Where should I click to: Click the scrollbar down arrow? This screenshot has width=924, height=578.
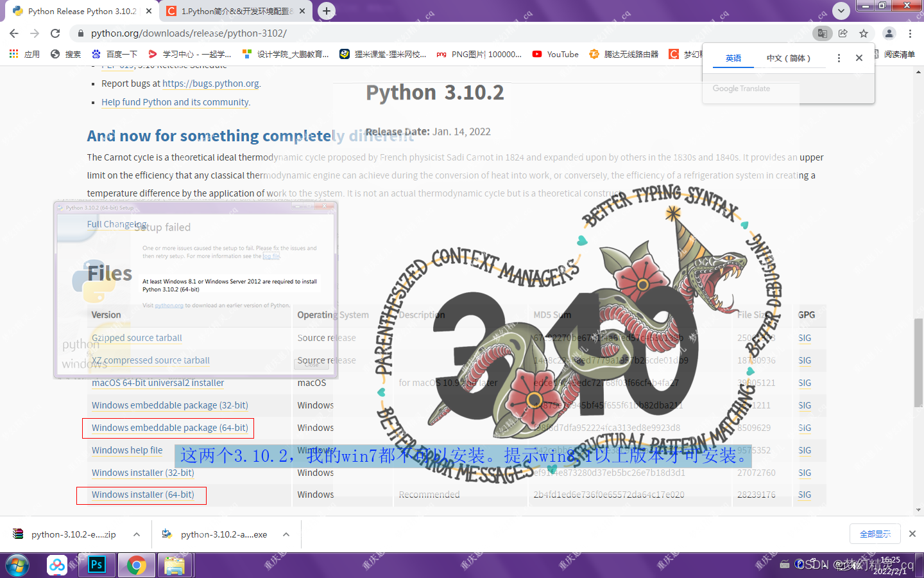point(918,509)
